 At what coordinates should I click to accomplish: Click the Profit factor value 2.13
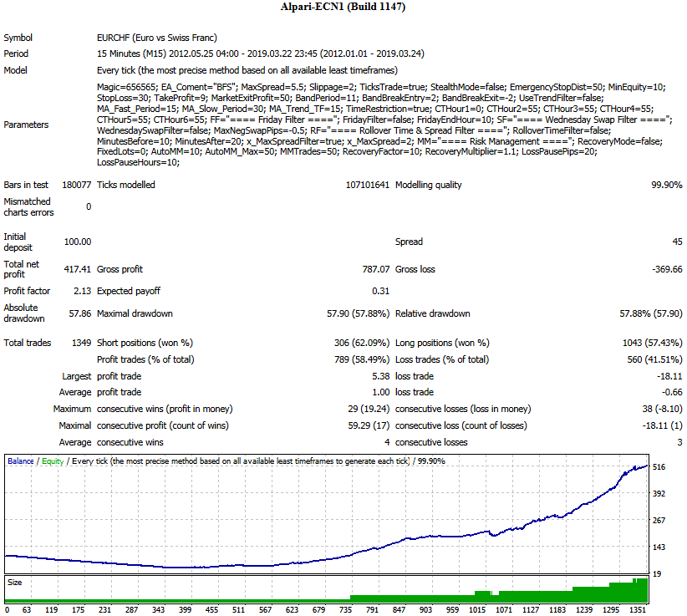pyautogui.click(x=83, y=291)
